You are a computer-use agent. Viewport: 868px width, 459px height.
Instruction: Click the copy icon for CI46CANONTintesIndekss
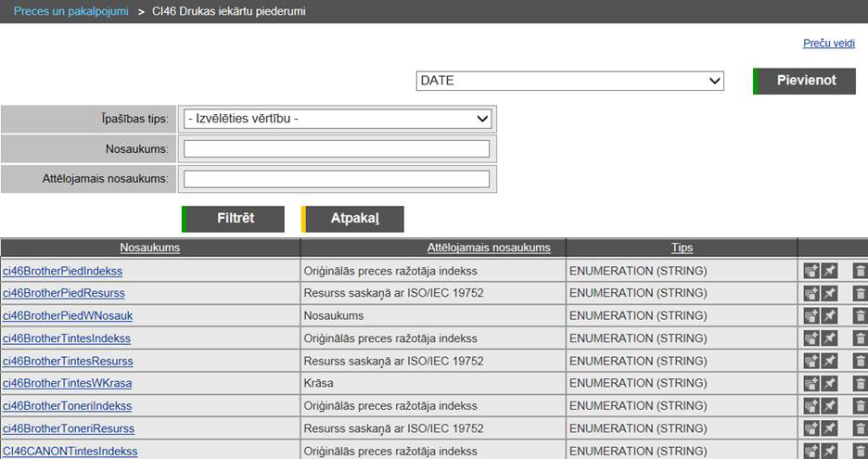pyautogui.click(x=811, y=451)
